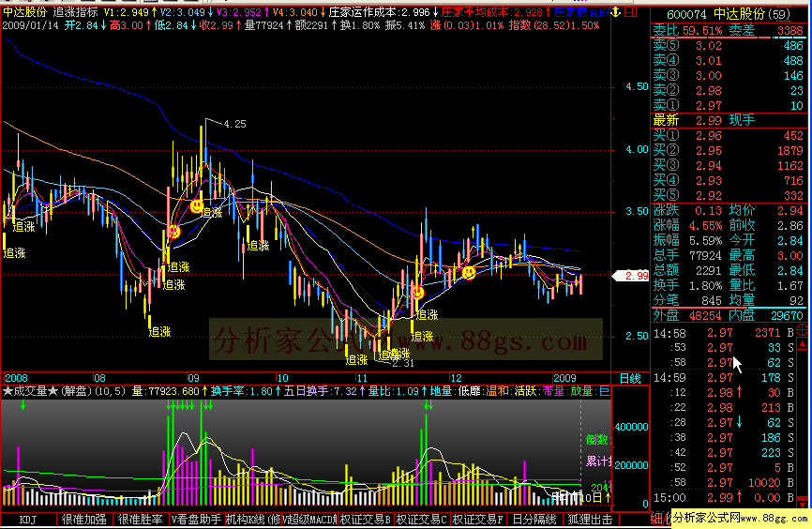The height and width of the screenshot is (529, 812).
Task: Click the 地量 legend label in volume header
Action: (x=442, y=391)
